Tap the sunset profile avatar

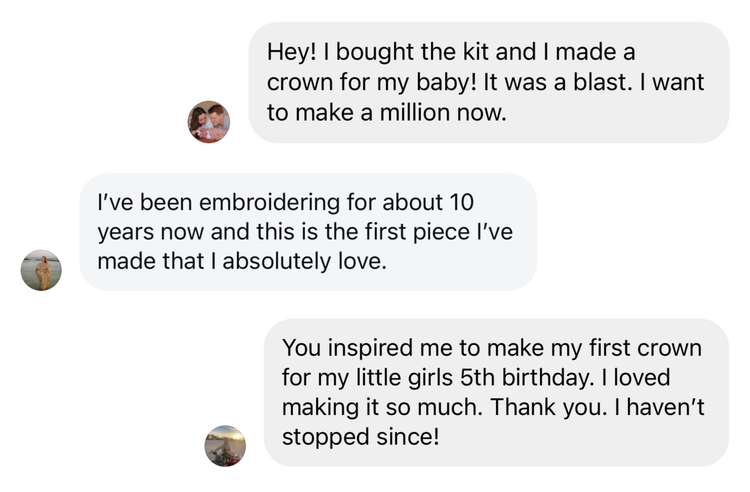pyautogui.click(x=225, y=446)
